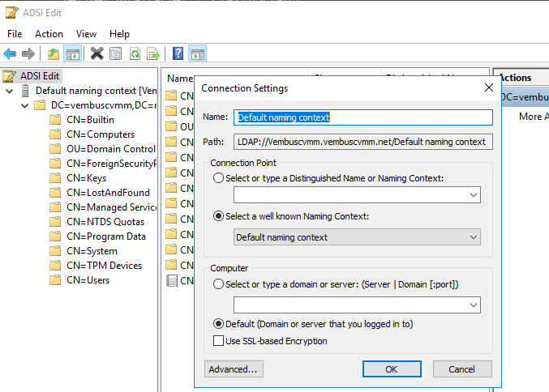Click the DC=vembuscvmm folder icon in tree

coord(40,105)
